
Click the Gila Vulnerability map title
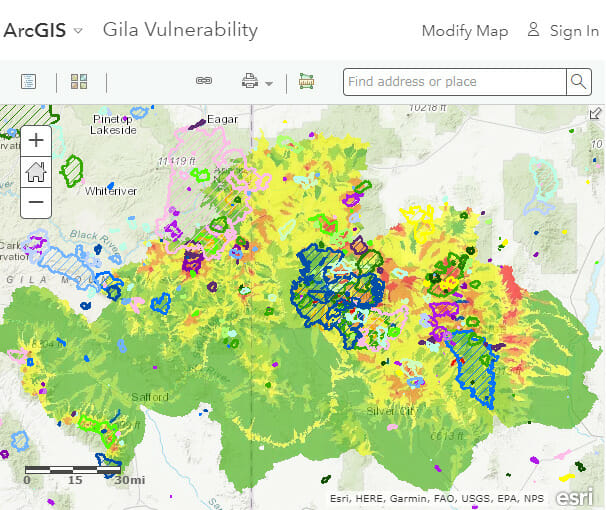[x=180, y=30]
